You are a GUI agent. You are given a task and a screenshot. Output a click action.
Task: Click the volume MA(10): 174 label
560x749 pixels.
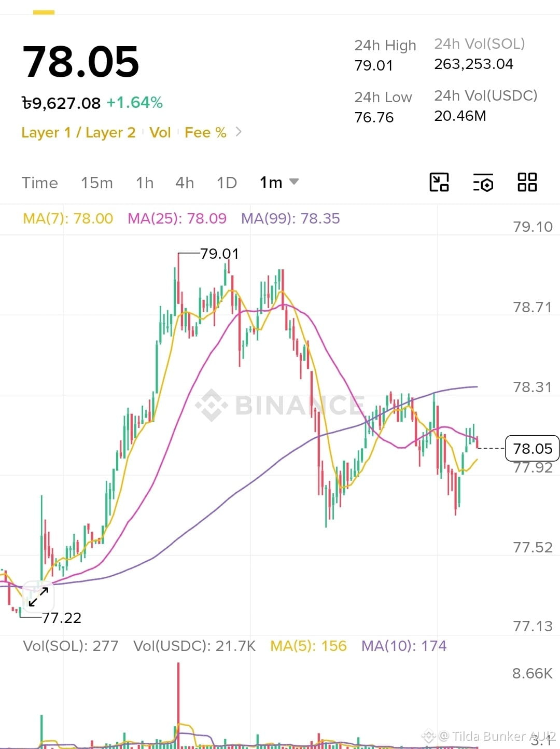click(x=404, y=646)
